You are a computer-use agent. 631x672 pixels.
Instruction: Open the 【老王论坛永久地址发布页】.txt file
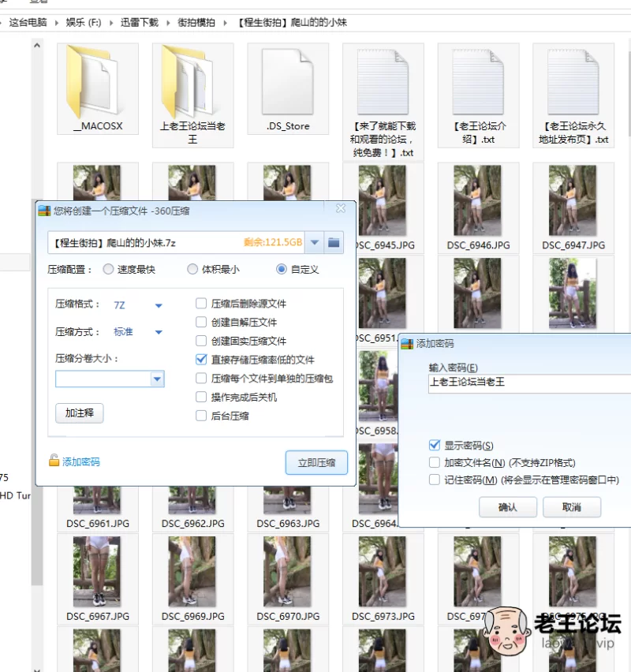pyautogui.click(x=573, y=85)
